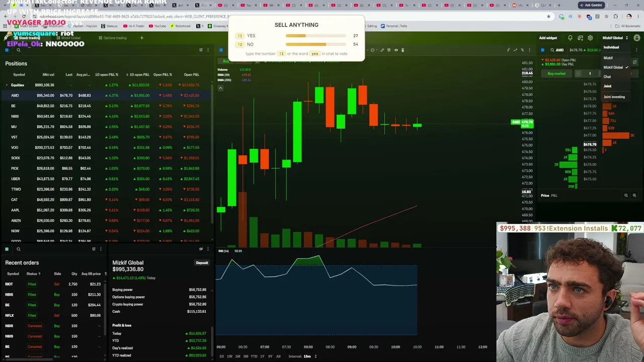Select the NBIS row in Positions
644x362 pixels.
[107, 116]
